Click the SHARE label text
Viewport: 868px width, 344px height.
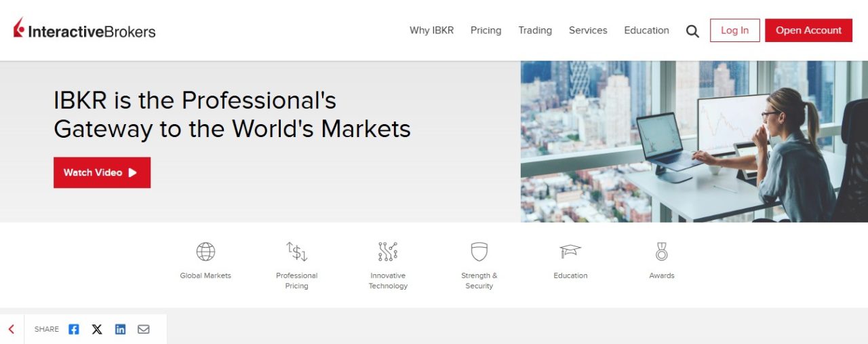47,329
